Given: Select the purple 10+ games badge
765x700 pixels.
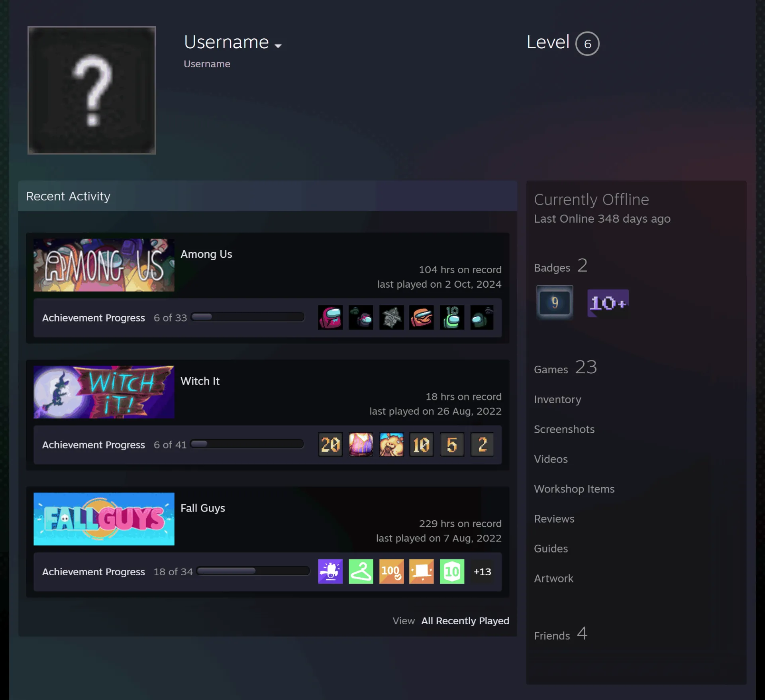Looking at the screenshot, I should pyautogui.click(x=608, y=303).
